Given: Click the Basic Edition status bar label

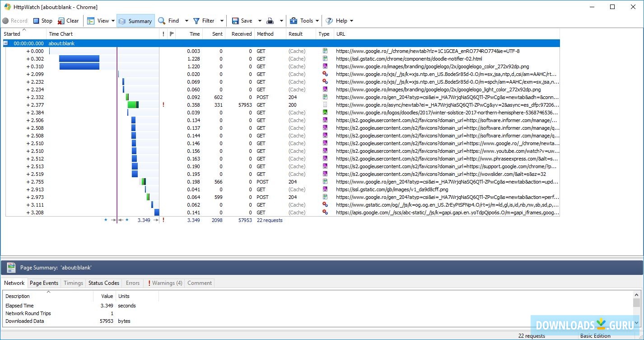Looking at the screenshot, I should tap(595, 336).
